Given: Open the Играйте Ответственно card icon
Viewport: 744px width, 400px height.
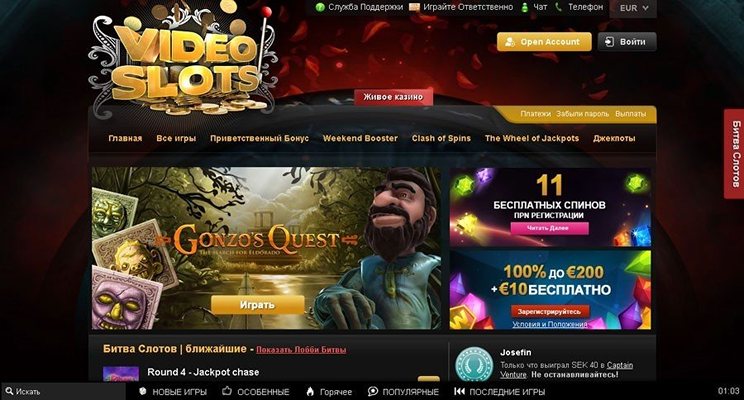Looking at the screenshot, I should pyautogui.click(x=414, y=8).
